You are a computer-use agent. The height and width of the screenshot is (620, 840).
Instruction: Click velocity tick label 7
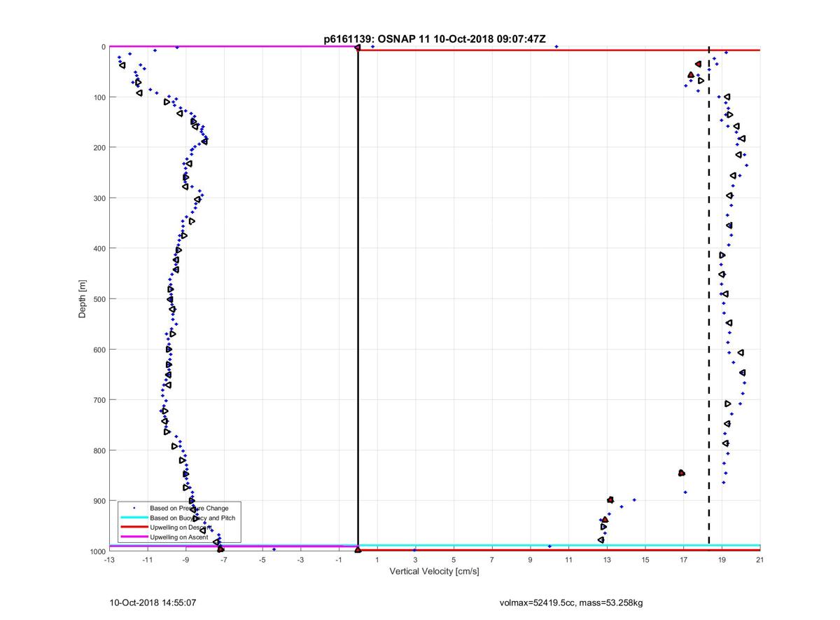492,560
